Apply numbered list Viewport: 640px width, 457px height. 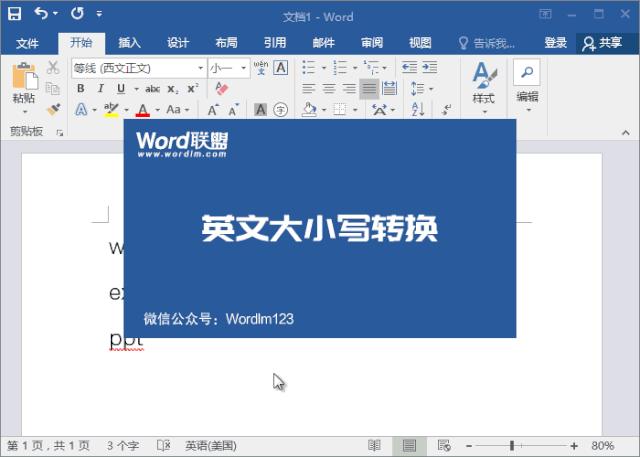tap(340, 67)
